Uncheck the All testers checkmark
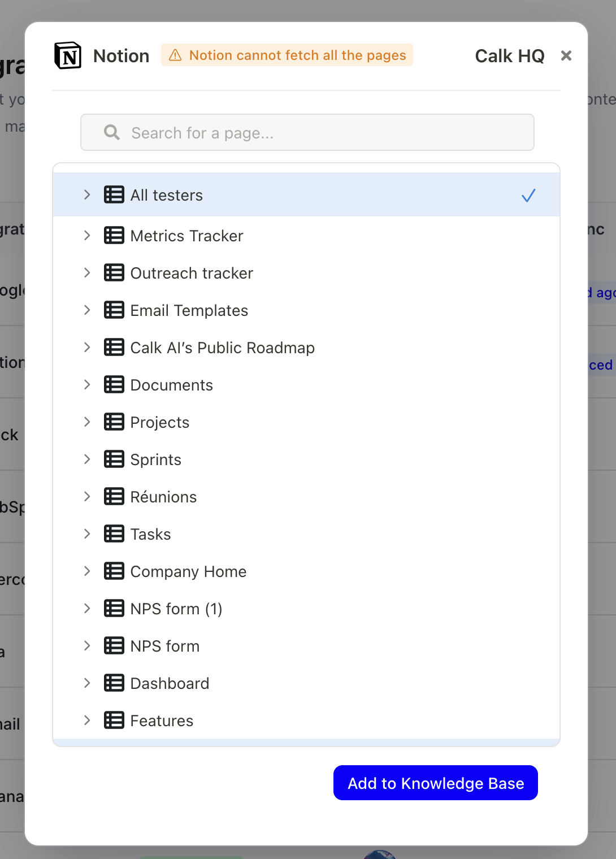 (x=528, y=196)
